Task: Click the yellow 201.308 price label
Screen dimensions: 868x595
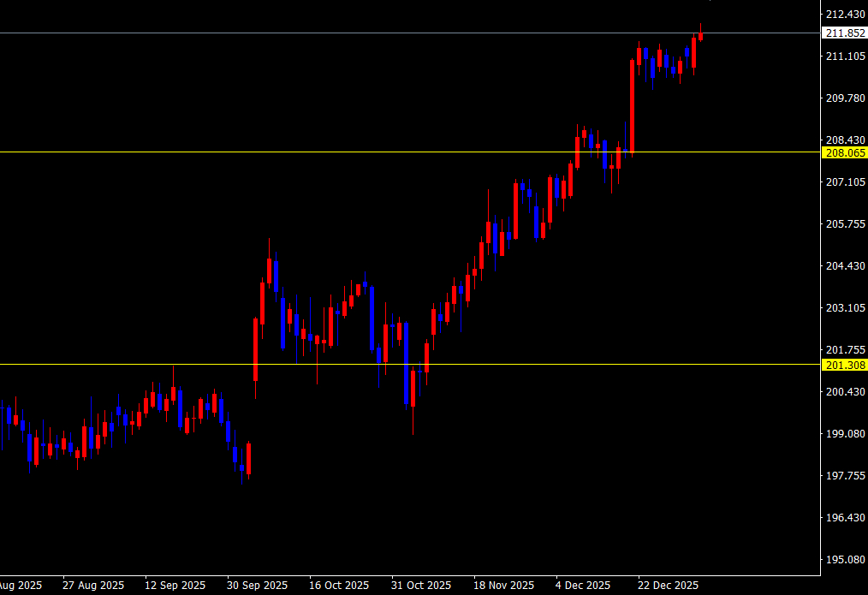Action: click(x=845, y=365)
